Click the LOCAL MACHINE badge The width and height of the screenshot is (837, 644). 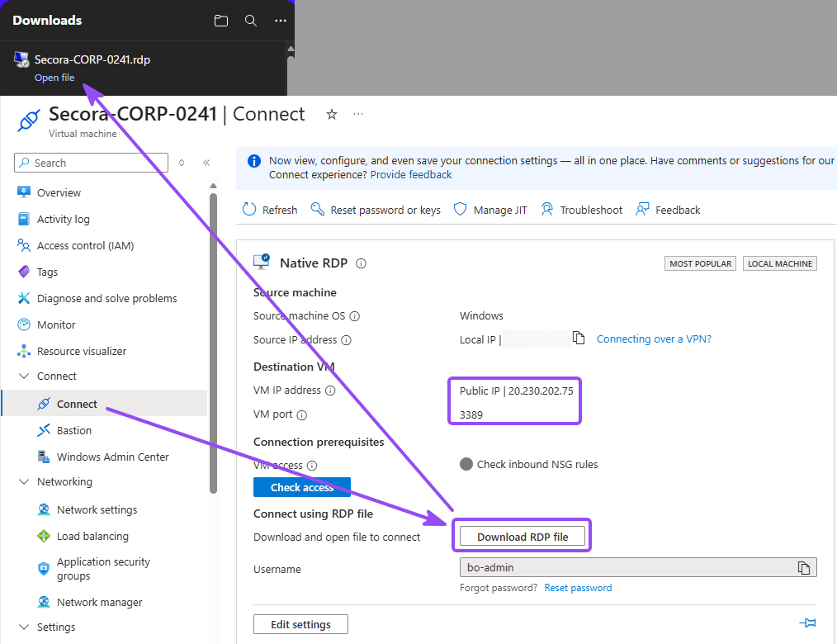click(780, 264)
